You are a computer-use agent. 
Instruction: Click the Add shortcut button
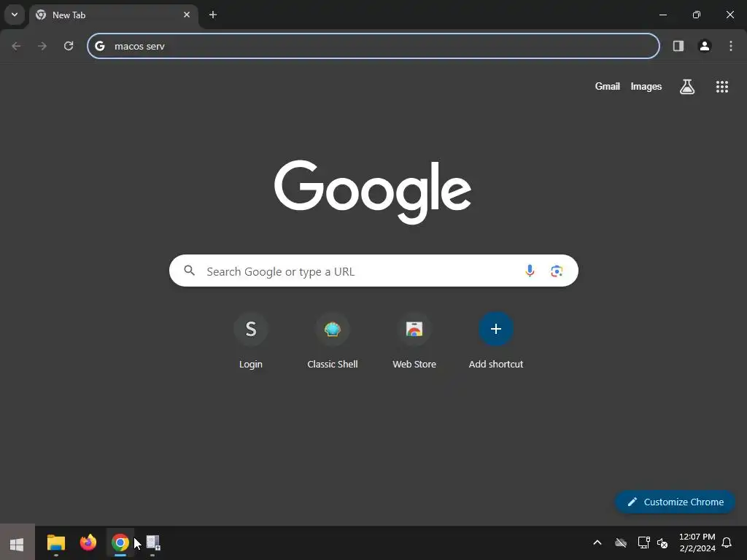coord(496,341)
